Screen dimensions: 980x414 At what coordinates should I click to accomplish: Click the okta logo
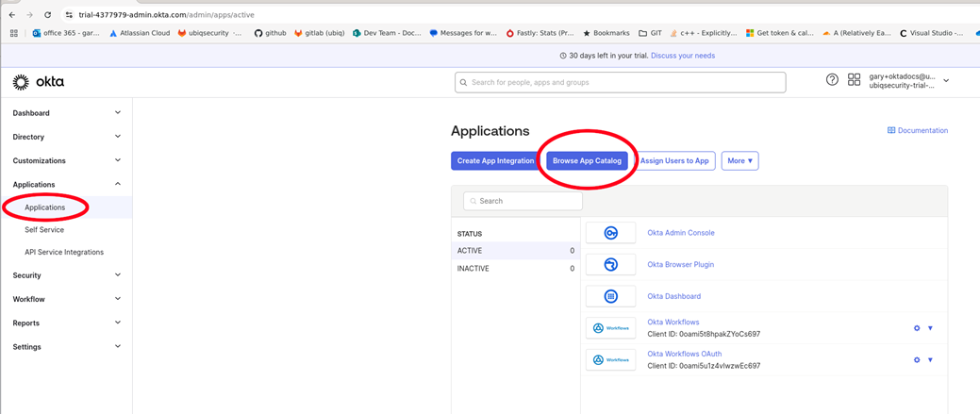pos(38,82)
